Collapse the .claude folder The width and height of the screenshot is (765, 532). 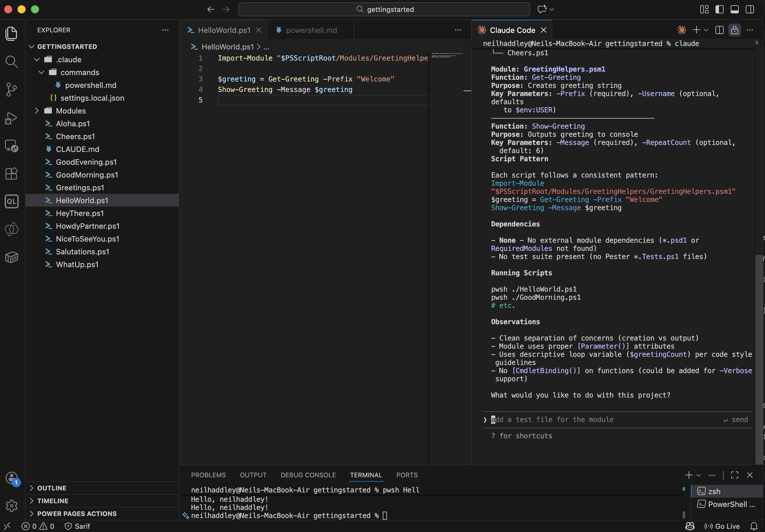(68, 60)
